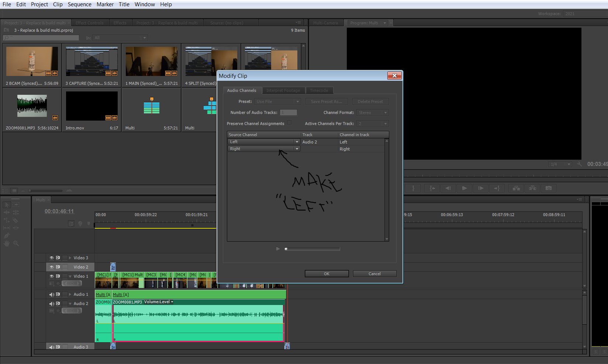Screen dimensions: 608x364
Task: Toggle Video 1 track visibility eye
Action: [52, 276]
